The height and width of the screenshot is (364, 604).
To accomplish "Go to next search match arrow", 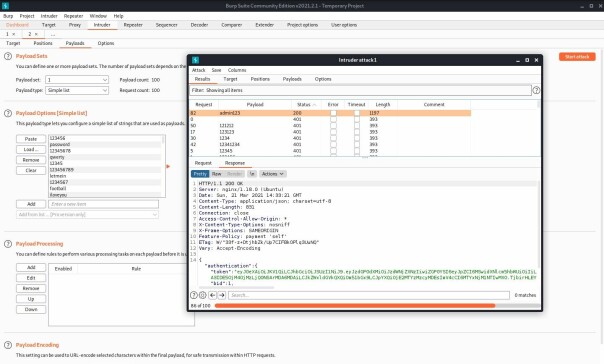I will tap(222, 295).
